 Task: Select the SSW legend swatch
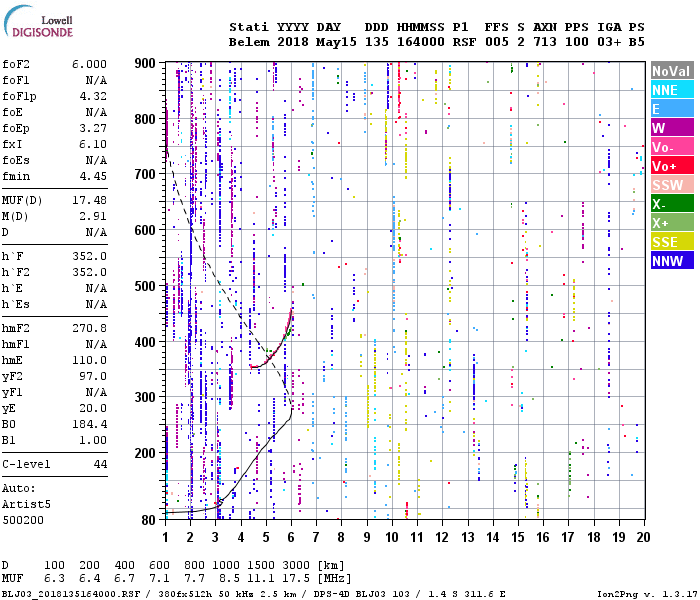(x=672, y=184)
